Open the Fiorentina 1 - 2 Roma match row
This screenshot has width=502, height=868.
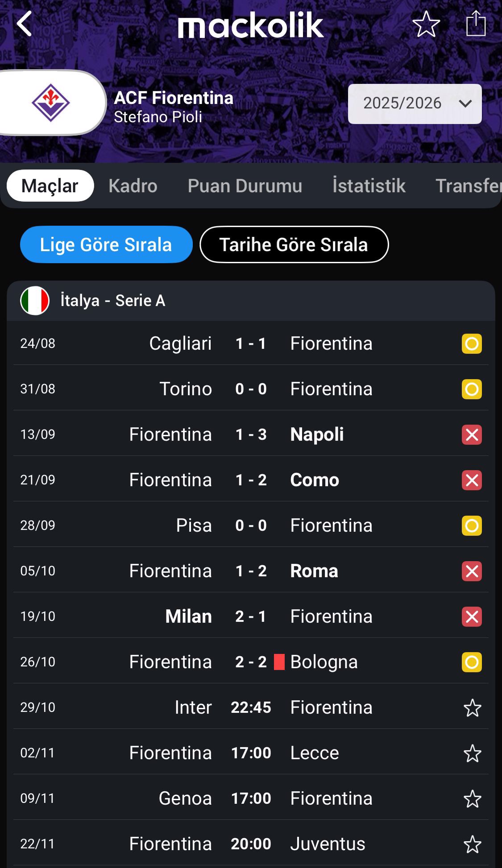[250, 571]
